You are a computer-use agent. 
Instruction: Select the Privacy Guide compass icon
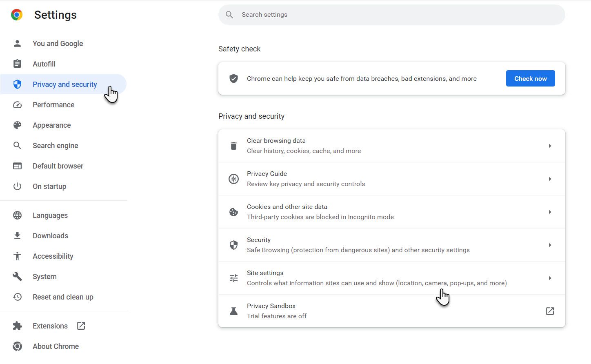pos(233,179)
